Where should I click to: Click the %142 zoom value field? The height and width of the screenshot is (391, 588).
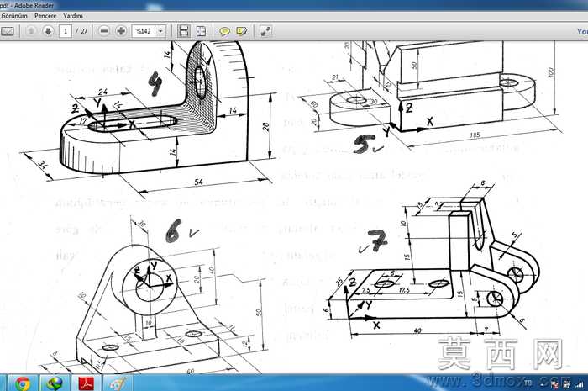coord(144,31)
